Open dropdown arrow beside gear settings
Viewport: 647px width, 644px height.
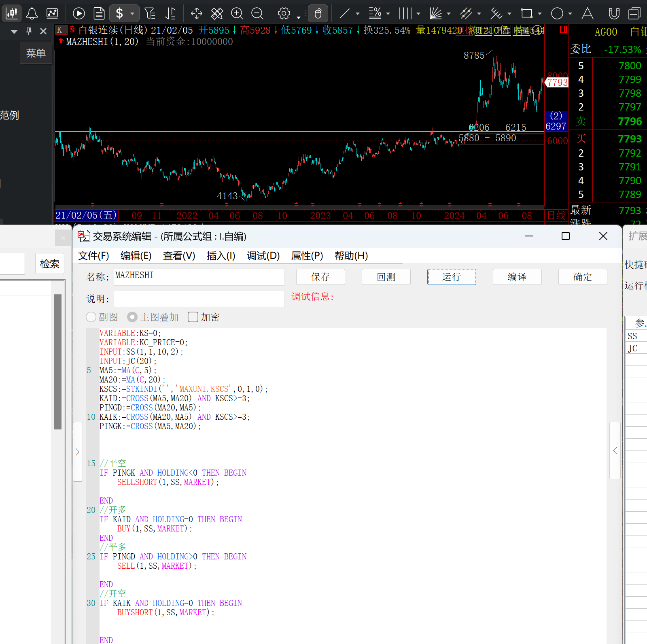click(x=299, y=17)
